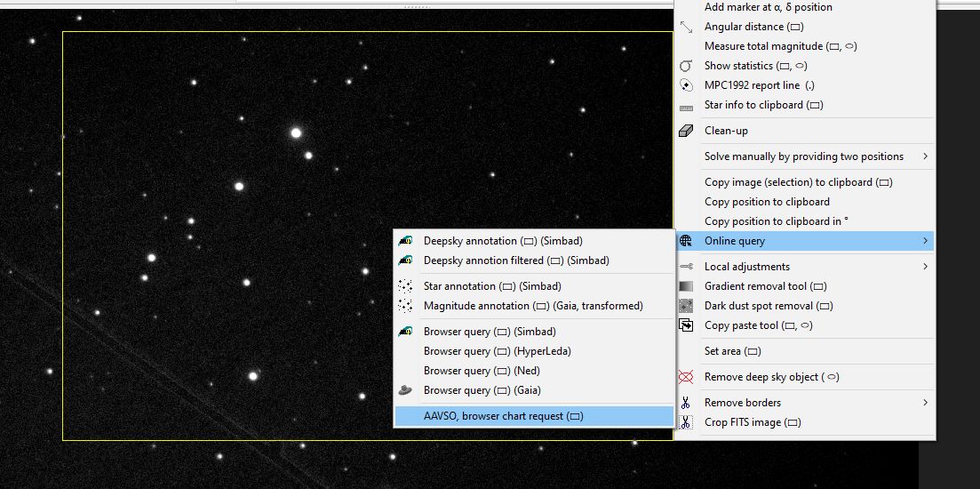Click the Star annotation Simbad icon
The image size is (980, 489).
coord(405,286)
